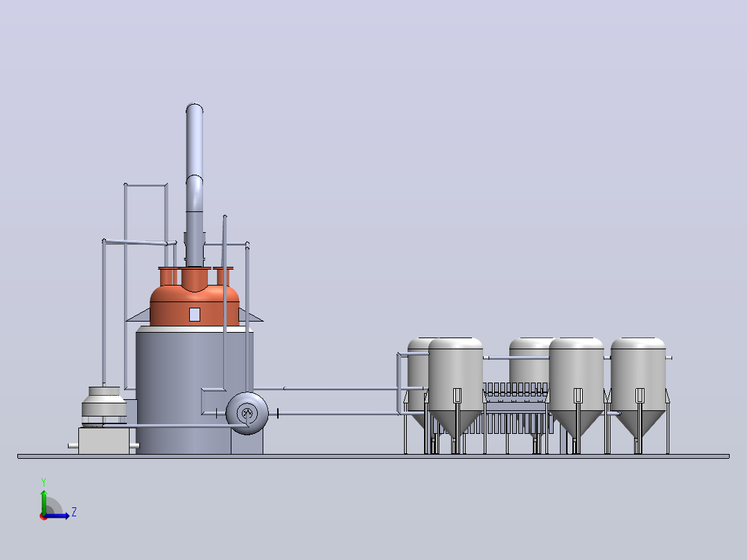Click the small square window on the orange dome
This screenshot has width=747, height=560.
tap(194, 315)
